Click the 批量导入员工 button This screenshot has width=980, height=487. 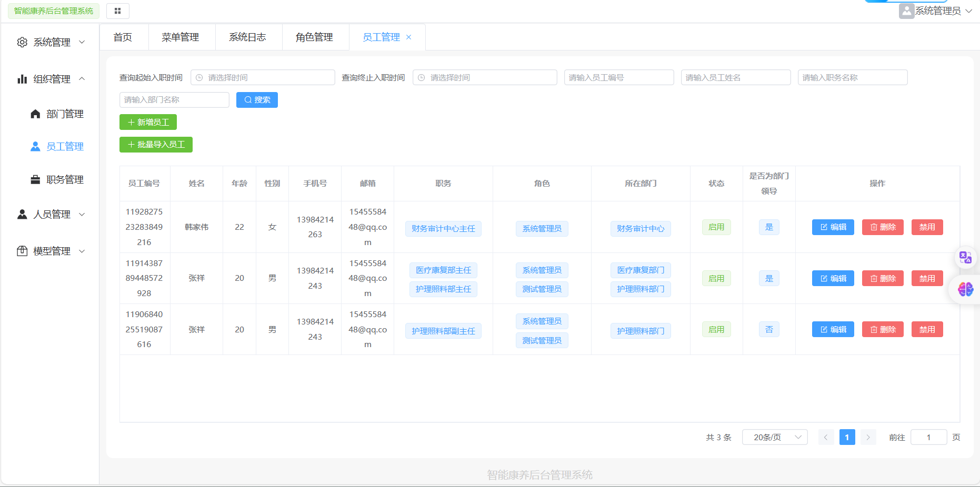pos(156,145)
